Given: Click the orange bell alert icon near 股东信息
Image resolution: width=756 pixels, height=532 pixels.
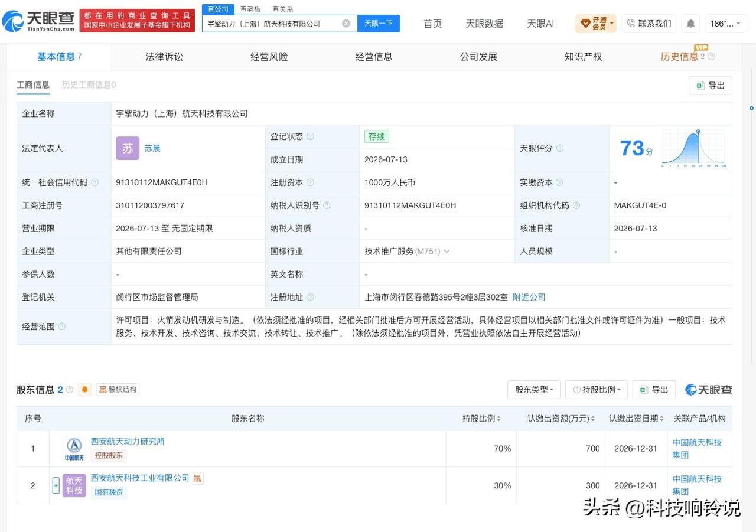Looking at the screenshot, I should click(85, 390).
